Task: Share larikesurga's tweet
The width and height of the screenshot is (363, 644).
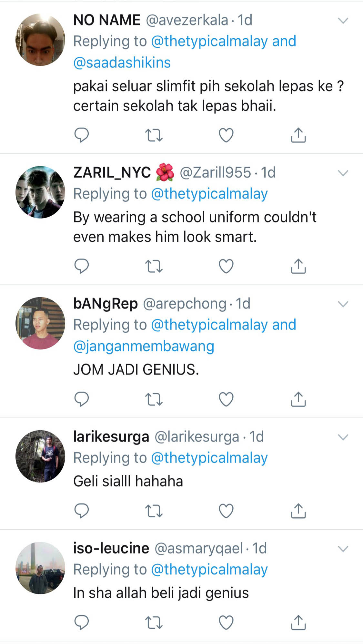Action: [298, 511]
